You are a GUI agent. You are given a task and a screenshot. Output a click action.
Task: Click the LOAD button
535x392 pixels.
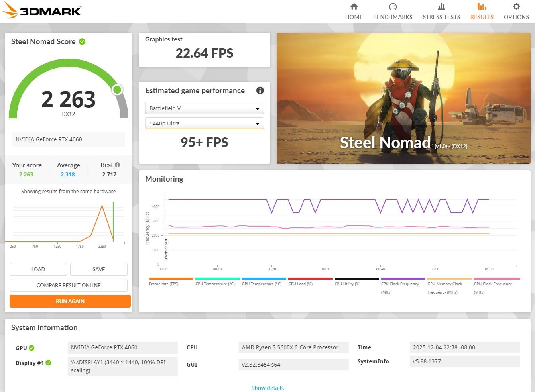pos(38,269)
